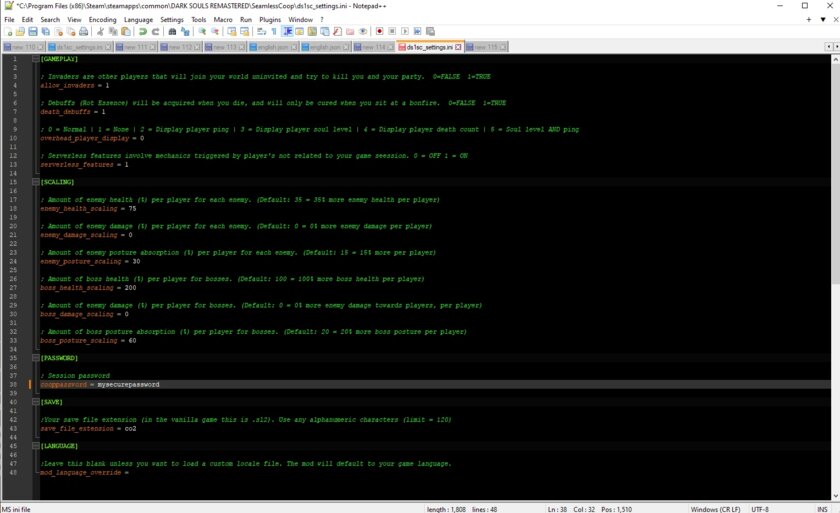840x513 pixels.
Task: Click the green Undo arrow icon
Action: pyautogui.click(x=143, y=32)
